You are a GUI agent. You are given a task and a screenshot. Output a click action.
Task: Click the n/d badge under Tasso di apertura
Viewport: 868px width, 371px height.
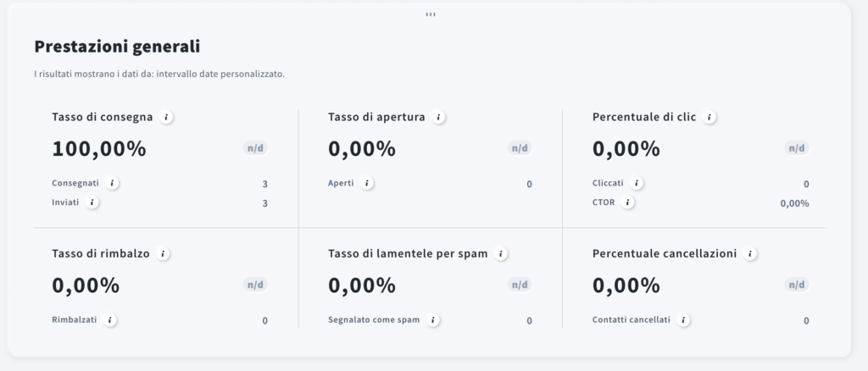tap(520, 148)
